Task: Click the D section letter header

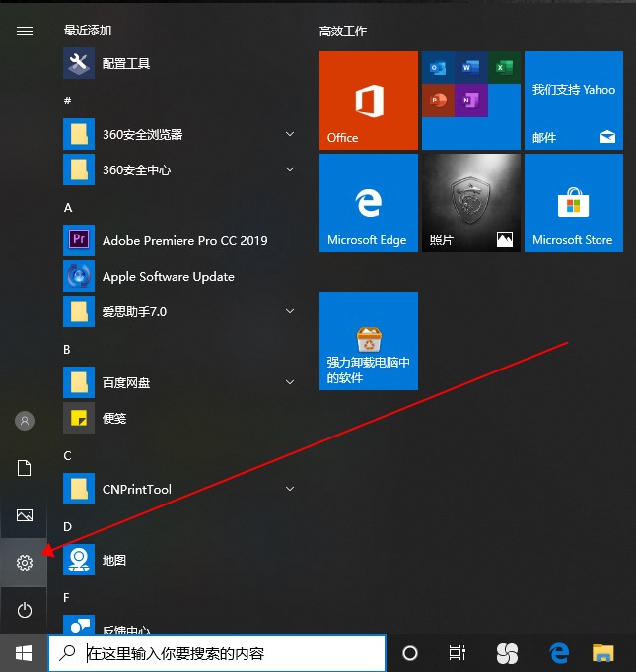Action: click(x=67, y=527)
